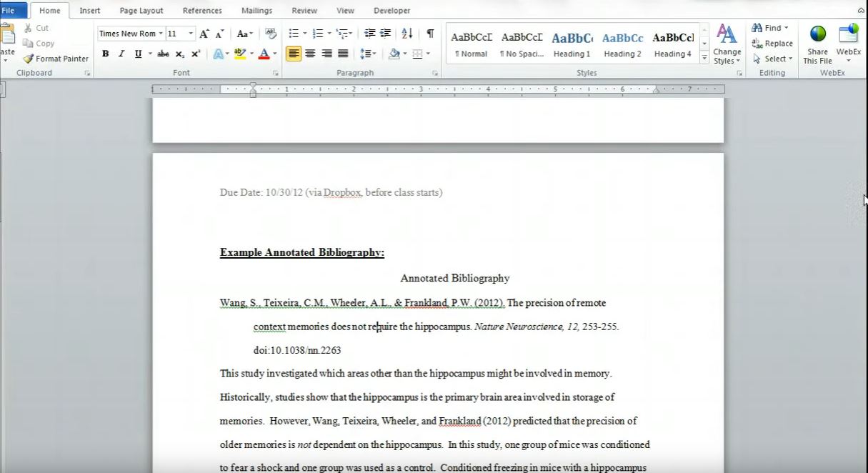Toggle superscript formatting

click(x=196, y=54)
